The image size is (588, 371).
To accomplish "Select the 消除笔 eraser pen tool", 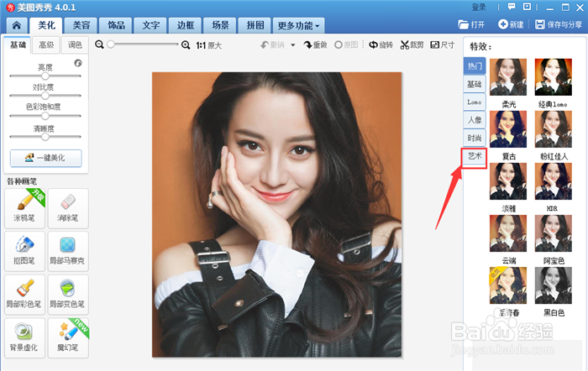I will pos(68,208).
